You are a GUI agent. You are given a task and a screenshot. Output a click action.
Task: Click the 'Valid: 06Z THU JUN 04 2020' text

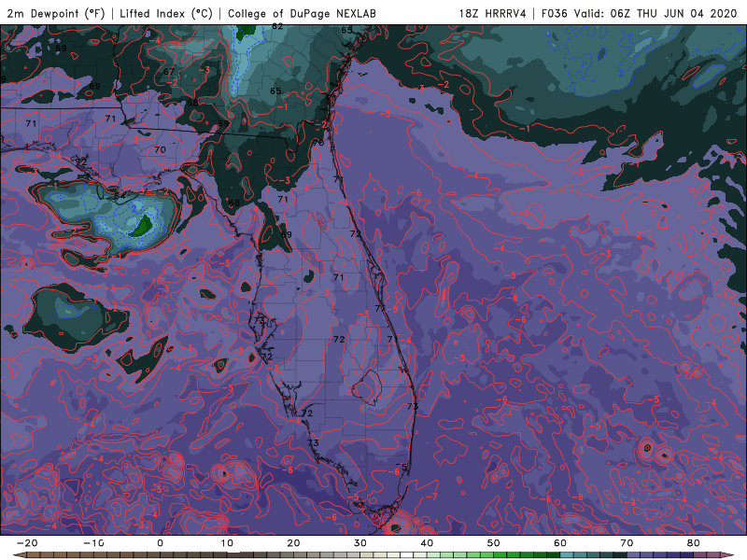tap(655, 13)
